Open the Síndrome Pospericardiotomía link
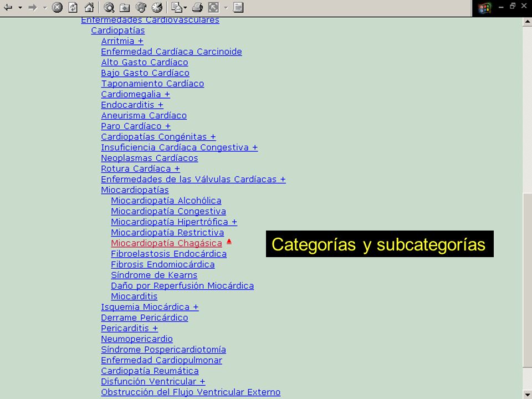The height and width of the screenshot is (399, 532). pyautogui.click(x=163, y=350)
